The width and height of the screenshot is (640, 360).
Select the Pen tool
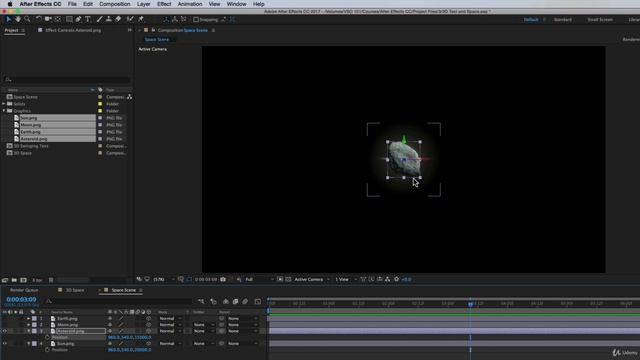[x=78, y=19]
